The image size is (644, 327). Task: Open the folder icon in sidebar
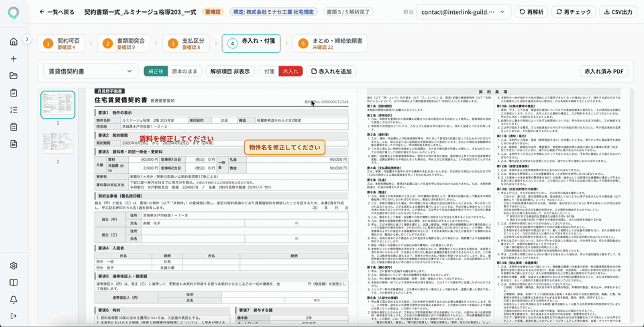pyautogui.click(x=13, y=76)
